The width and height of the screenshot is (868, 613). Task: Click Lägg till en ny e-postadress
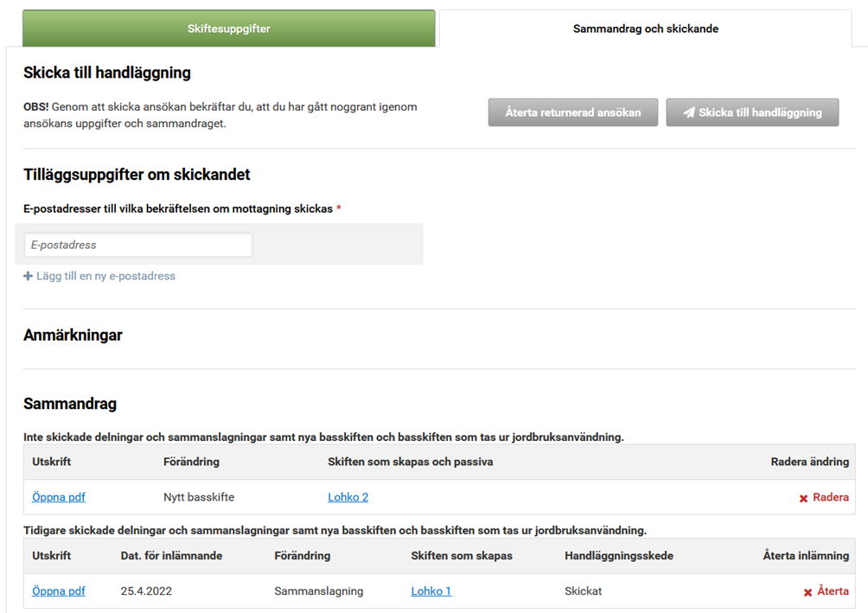[x=105, y=277]
